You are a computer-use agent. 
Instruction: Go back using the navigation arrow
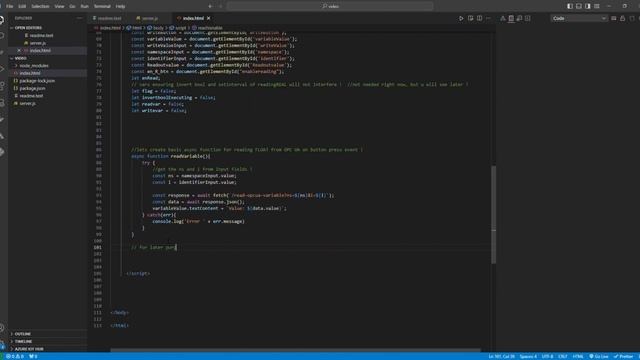210,6
